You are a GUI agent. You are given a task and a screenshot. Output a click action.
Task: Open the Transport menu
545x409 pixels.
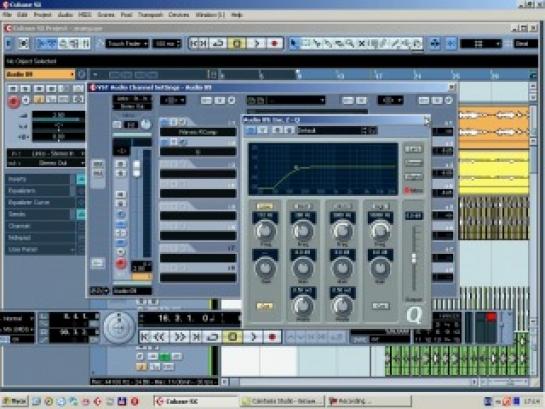click(150, 15)
